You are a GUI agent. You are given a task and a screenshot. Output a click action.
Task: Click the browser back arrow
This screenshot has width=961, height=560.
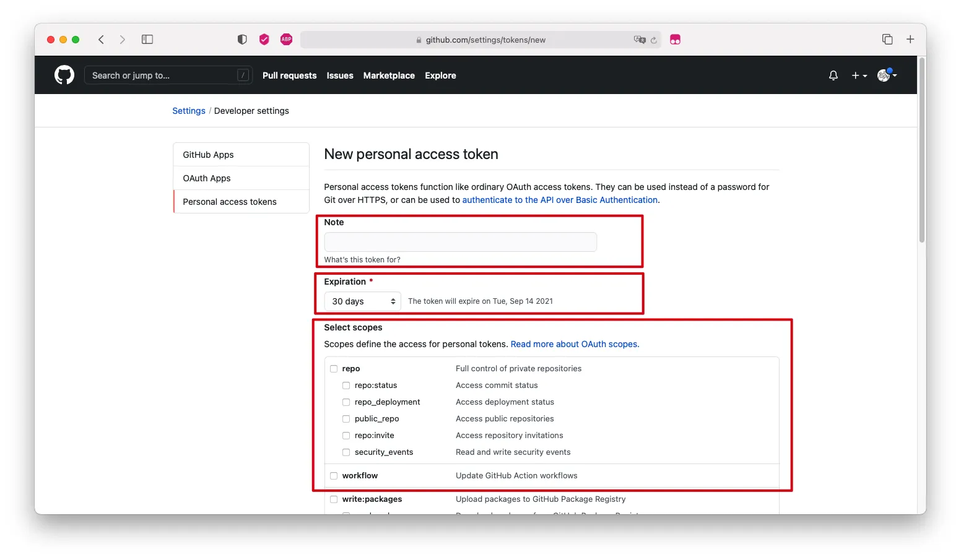pyautogui.click(x=101, y=40)
